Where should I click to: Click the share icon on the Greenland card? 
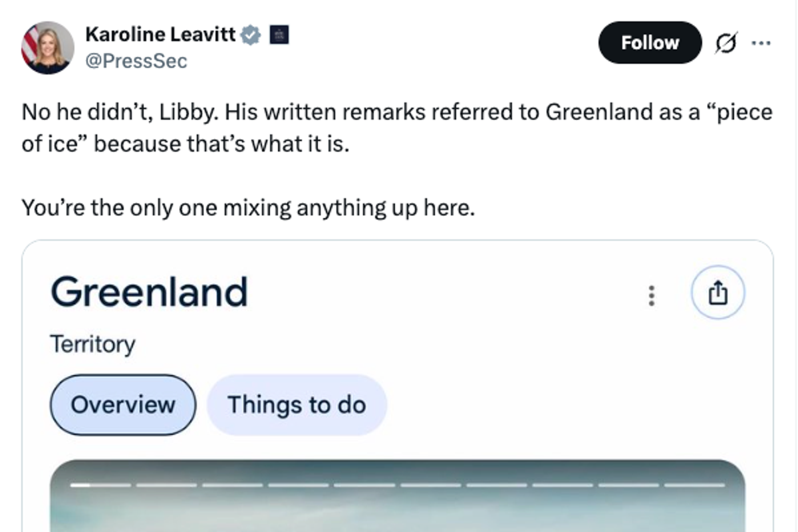[718, 291]
